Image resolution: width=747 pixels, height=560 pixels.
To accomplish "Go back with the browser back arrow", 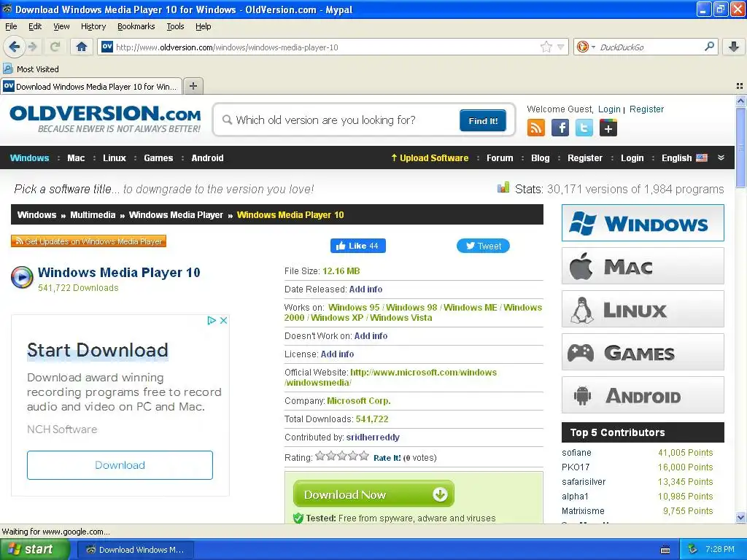I will (x=15, y=47).
